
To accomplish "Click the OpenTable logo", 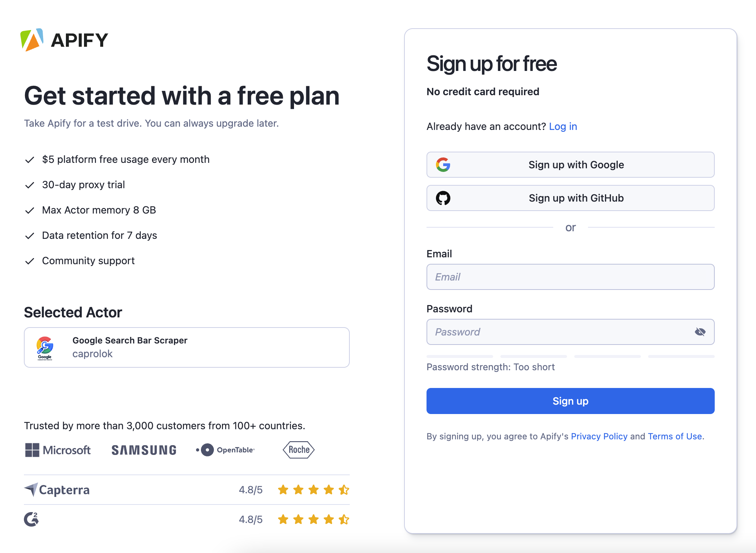I will (x=225, y=450).
